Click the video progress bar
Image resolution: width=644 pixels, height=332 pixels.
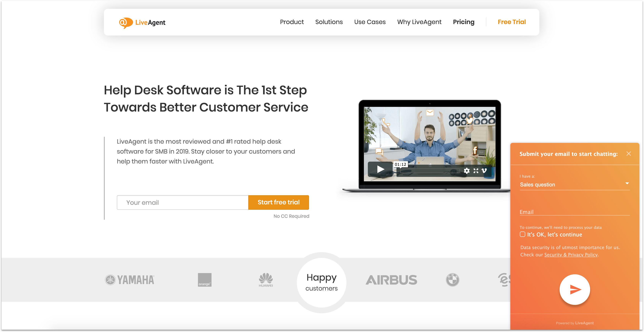(430, 171)
